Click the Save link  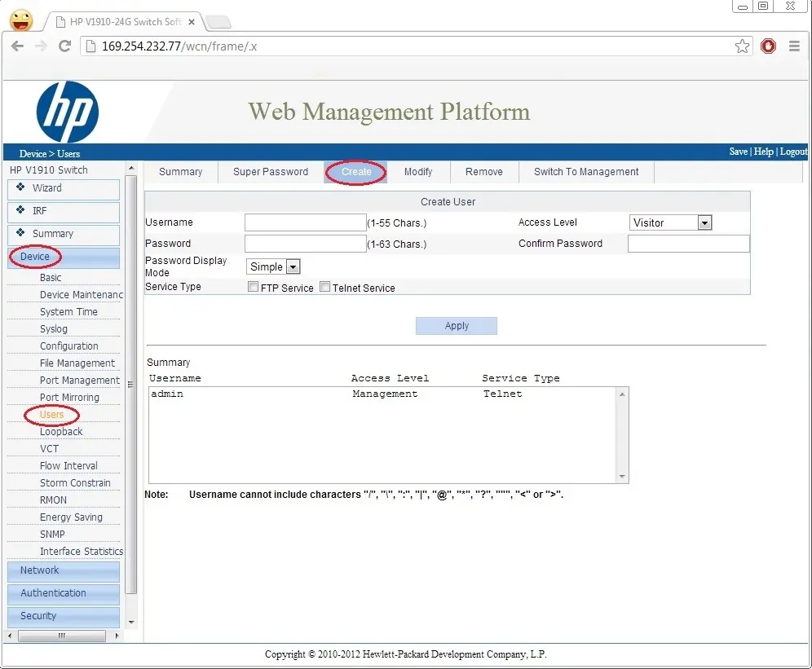pos(738,152)
